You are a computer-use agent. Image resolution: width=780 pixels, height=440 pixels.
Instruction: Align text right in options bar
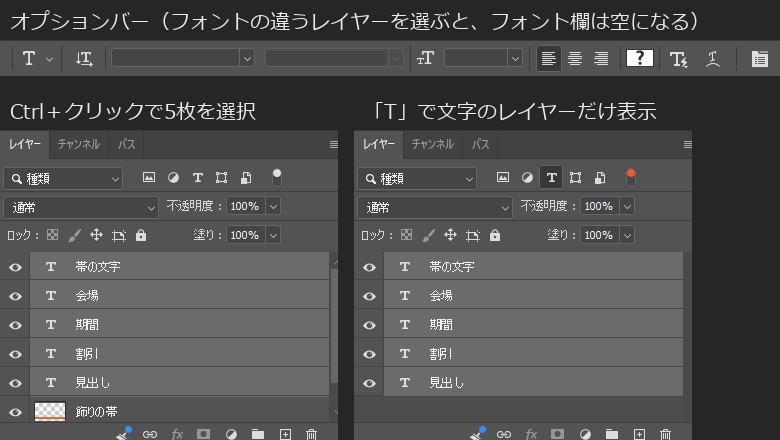[x=601, y=59]
